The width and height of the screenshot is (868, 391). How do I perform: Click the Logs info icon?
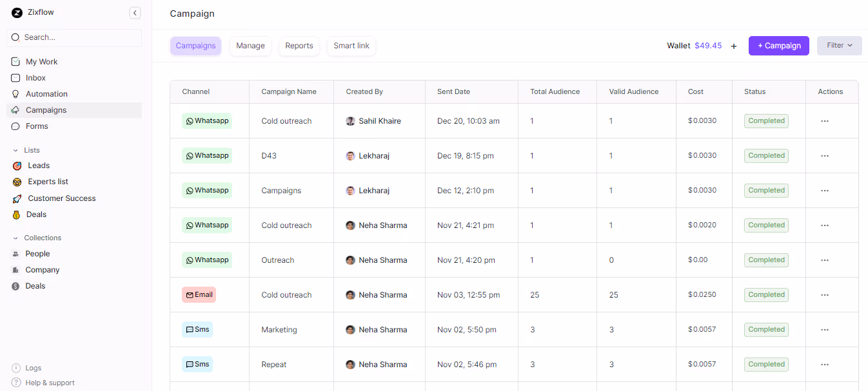[16, 368]
